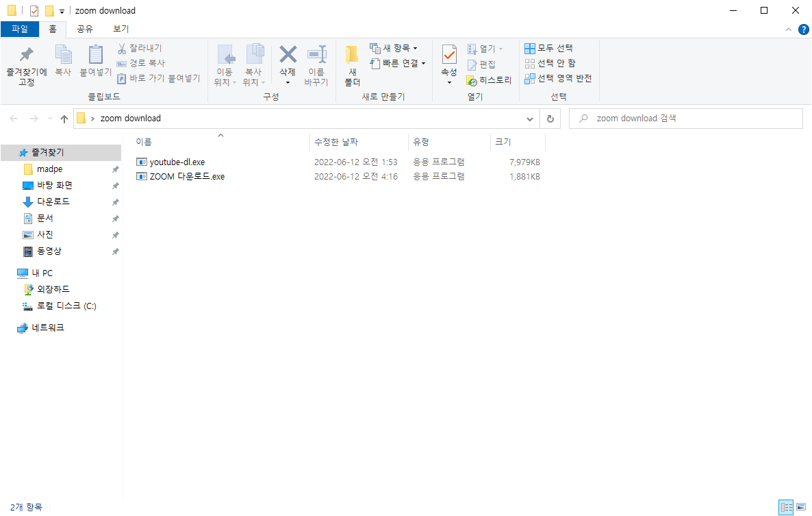Image resolution: width=812 pixels, height=516 pixels.
Task: Open 사진 in sidebar
Action: [x=45, y=234]
